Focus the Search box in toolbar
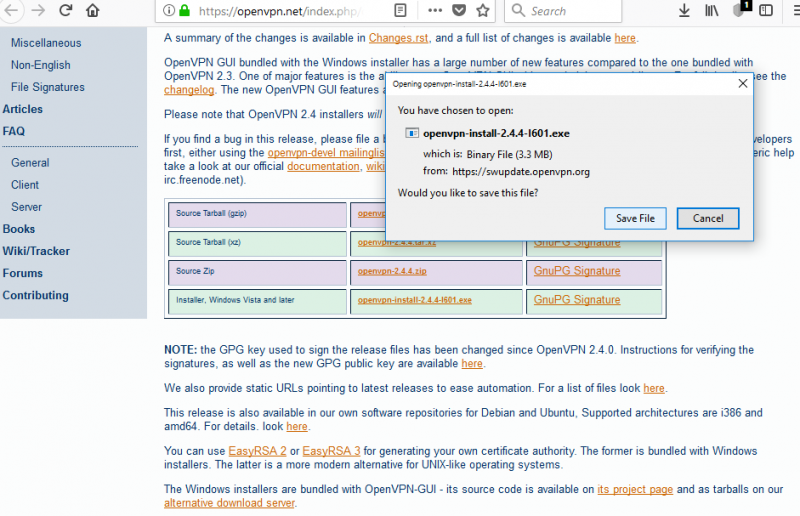Viewport: 800px width, 516px height. (563, 11)
